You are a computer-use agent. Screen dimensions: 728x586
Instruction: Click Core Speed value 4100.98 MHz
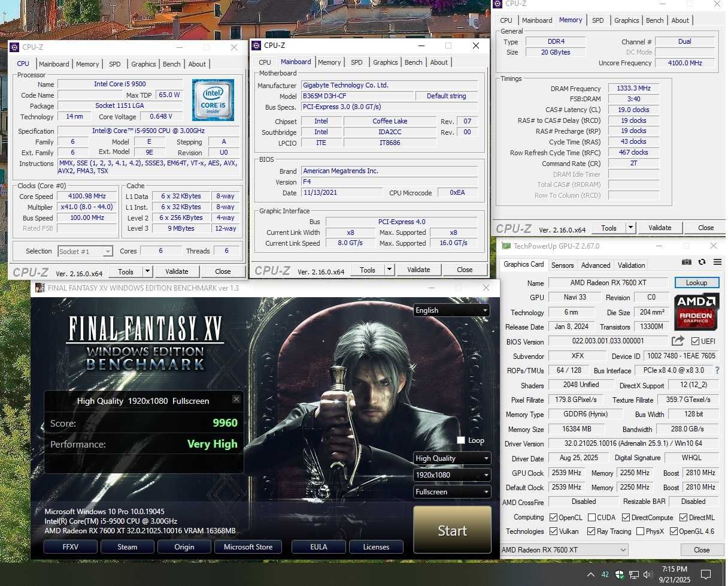(x=87, y=197)
